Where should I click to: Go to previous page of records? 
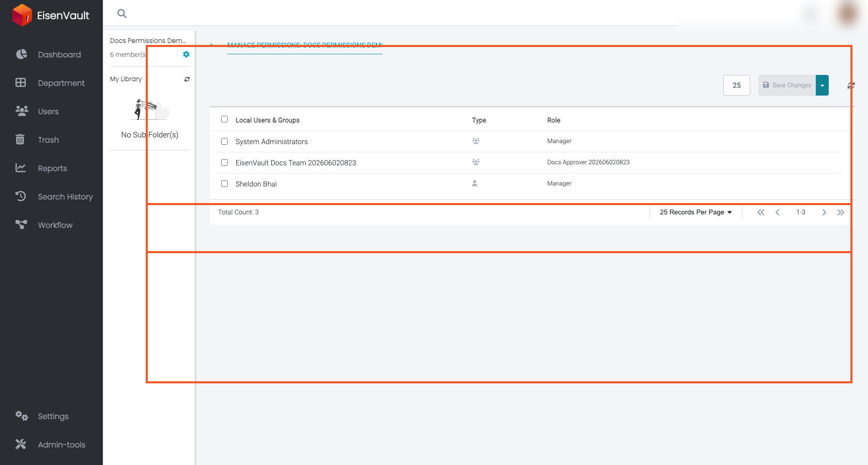778,212
